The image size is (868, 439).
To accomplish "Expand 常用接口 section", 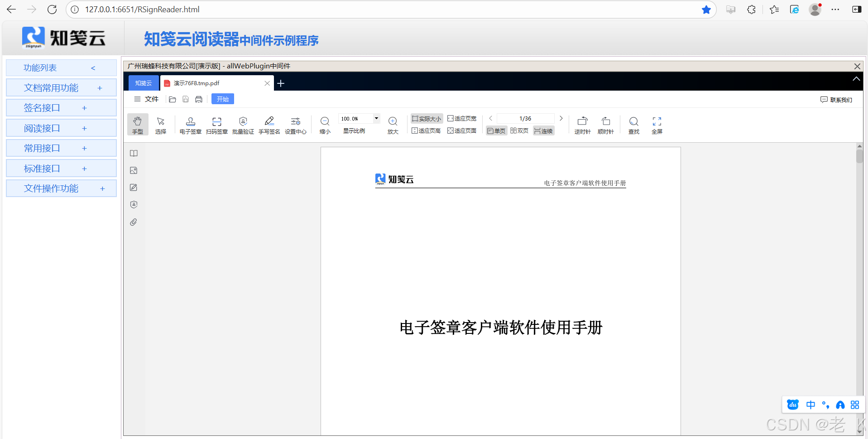I will click(x=61, y=148).
